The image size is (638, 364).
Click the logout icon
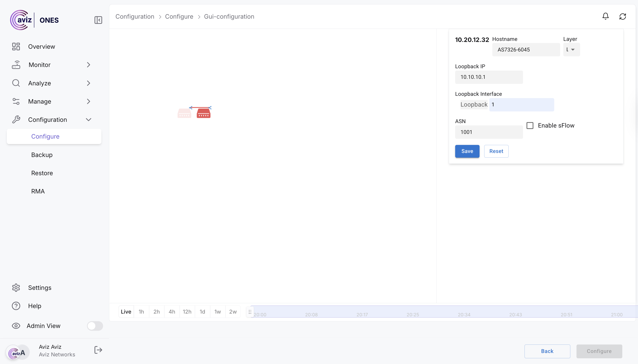tap(98, 350)
